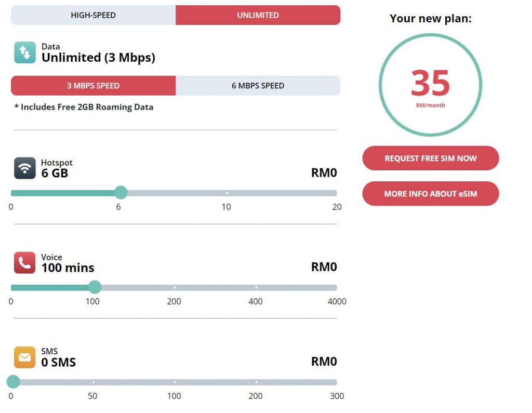This screenshot has width=532, height=413.
Task: Click the Hotspot slider handle at 6
Action: click(x=121, y=193)
